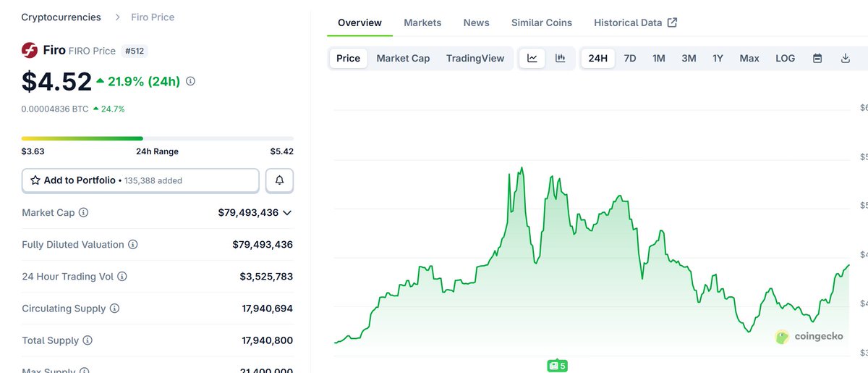Select the 1Y time range
This screenshot has width=868, height=373.
718,58
